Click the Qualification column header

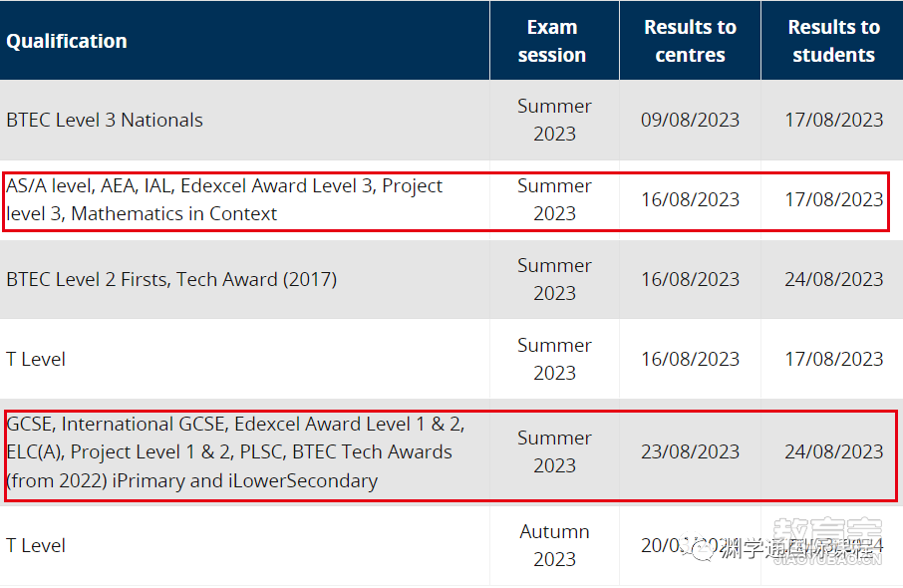tap(67, 41)
